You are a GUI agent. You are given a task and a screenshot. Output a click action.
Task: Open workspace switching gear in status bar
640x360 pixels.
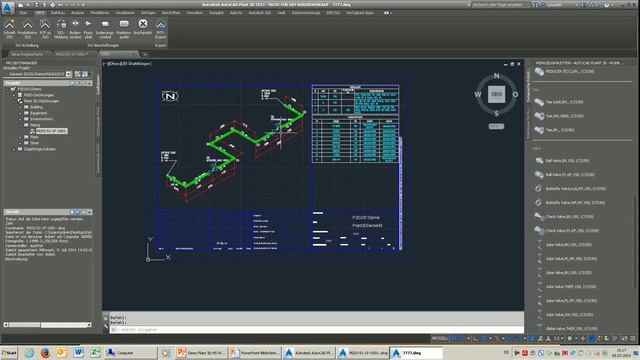571,339
